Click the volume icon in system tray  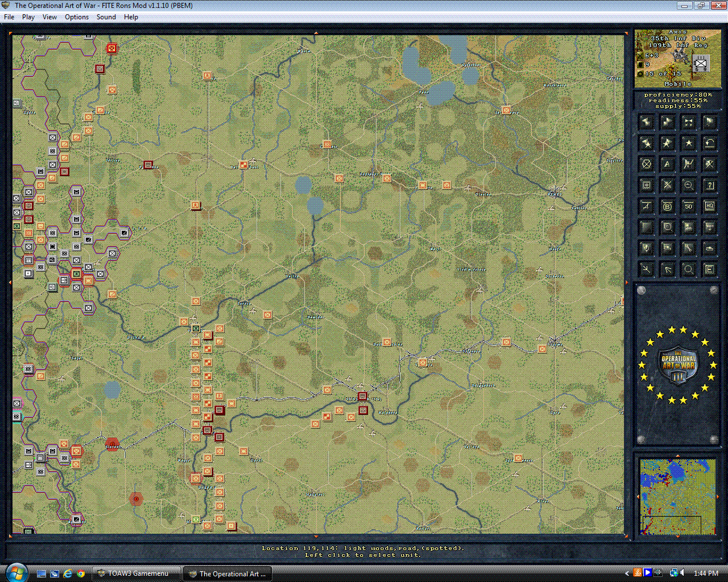click(x=682, y=573)
